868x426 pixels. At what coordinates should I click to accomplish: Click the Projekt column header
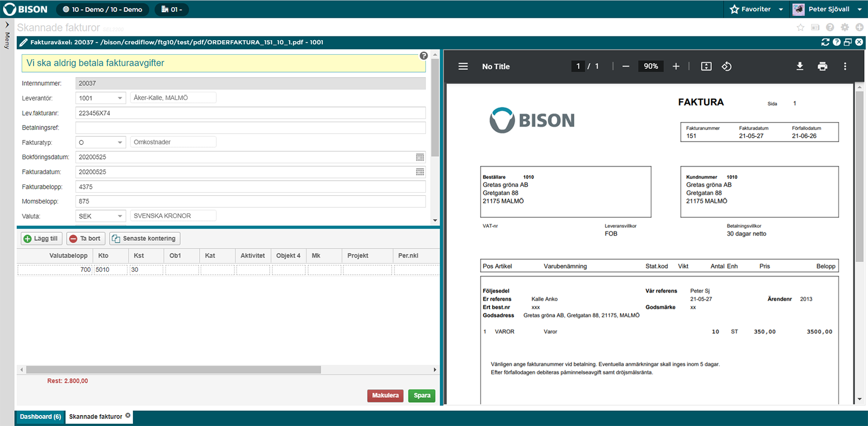point(367,256)
